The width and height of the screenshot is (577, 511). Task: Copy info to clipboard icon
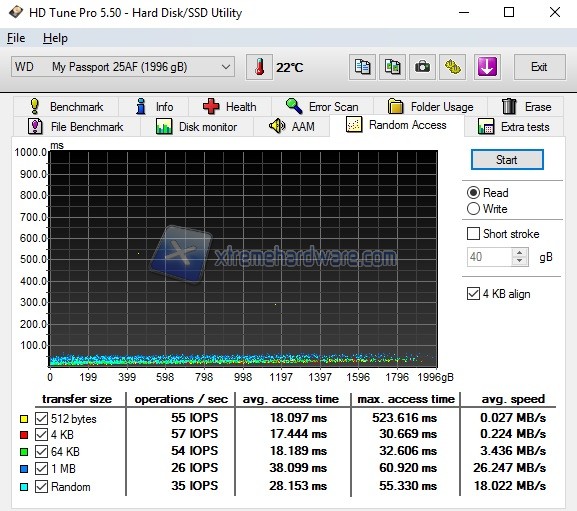(362, 67)
